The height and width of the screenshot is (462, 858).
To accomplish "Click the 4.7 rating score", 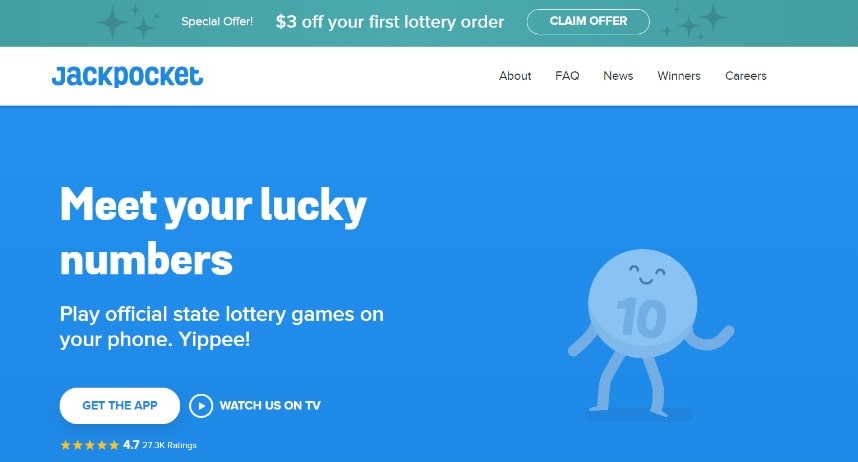I will coord(131,445).
